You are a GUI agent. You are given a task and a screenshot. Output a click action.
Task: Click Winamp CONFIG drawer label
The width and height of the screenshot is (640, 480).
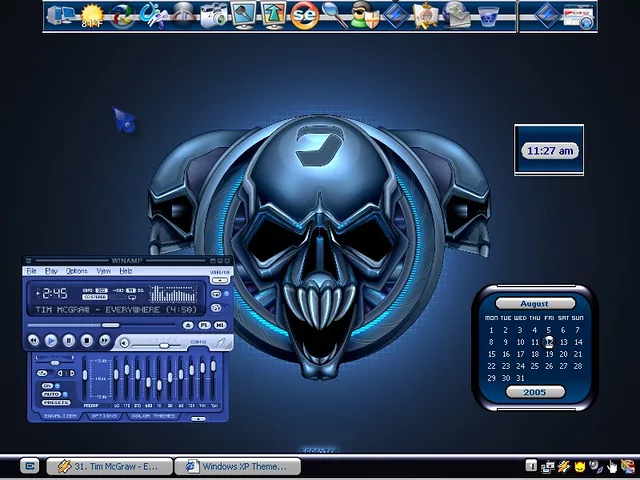[198, 342]
